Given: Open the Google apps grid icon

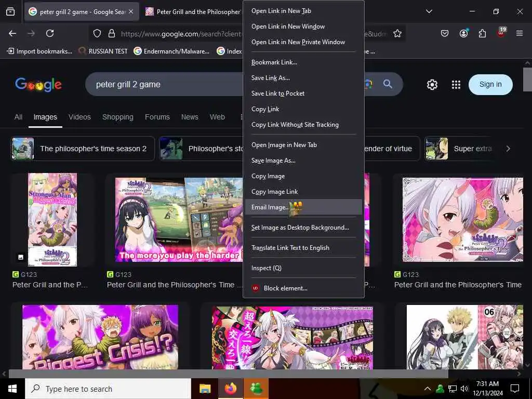Looking at the screenshot, I should click(x=456, y=85).
